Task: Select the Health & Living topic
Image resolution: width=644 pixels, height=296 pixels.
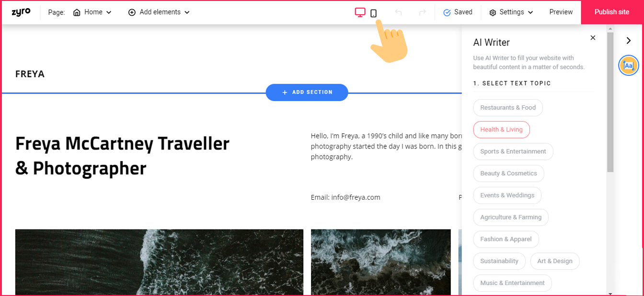Action: (501, 129)
